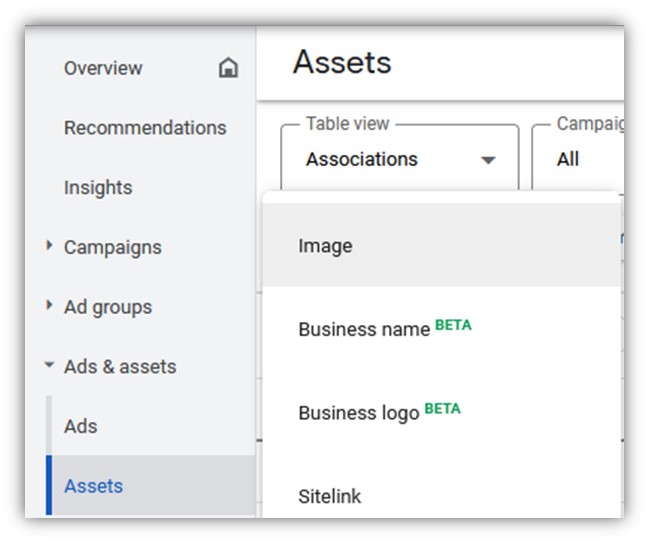The height and width of the screenshot is (543, 649).
Task: Collapse the Ads & assets arrow
Action: 50,366
